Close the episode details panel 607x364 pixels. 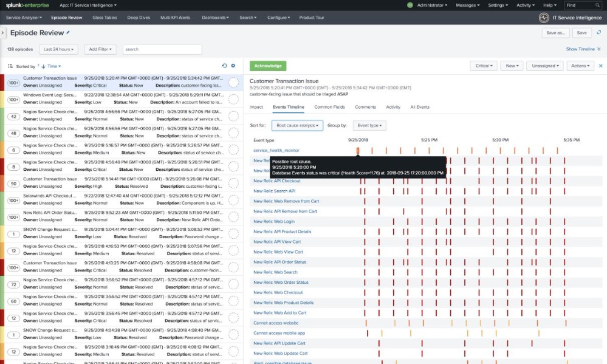(600, 66)
